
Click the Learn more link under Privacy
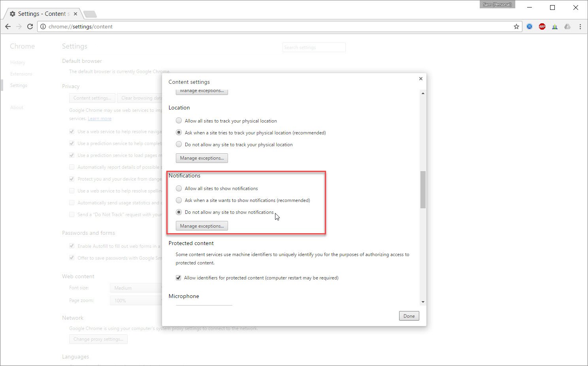coord(100,118)
